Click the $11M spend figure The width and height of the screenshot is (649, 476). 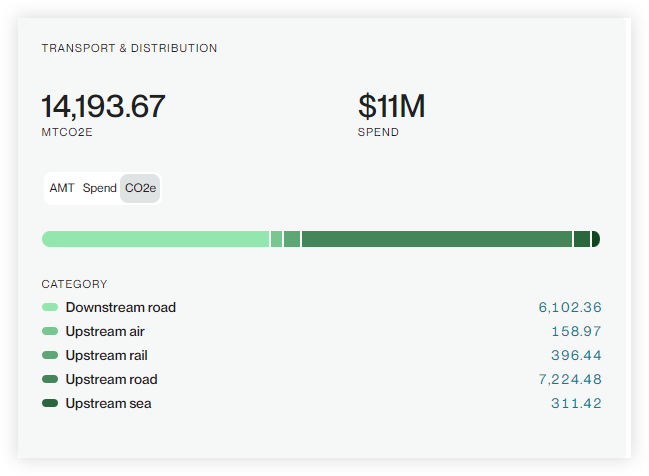(391, 107)
